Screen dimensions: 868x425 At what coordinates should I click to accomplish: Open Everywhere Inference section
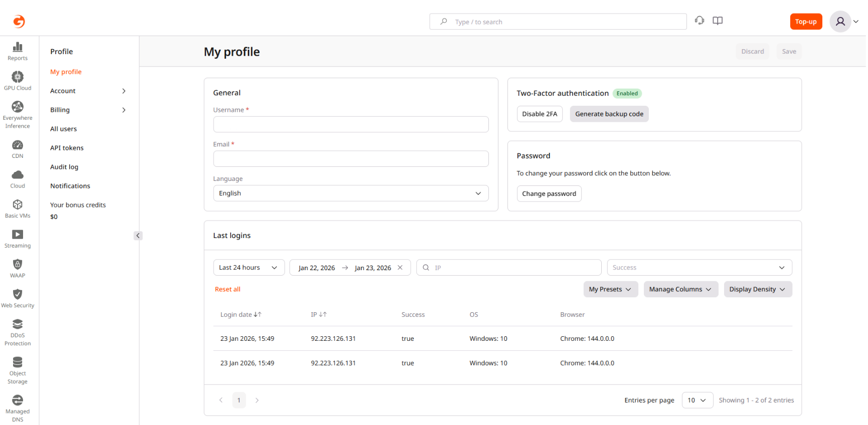tap(18, 115)
